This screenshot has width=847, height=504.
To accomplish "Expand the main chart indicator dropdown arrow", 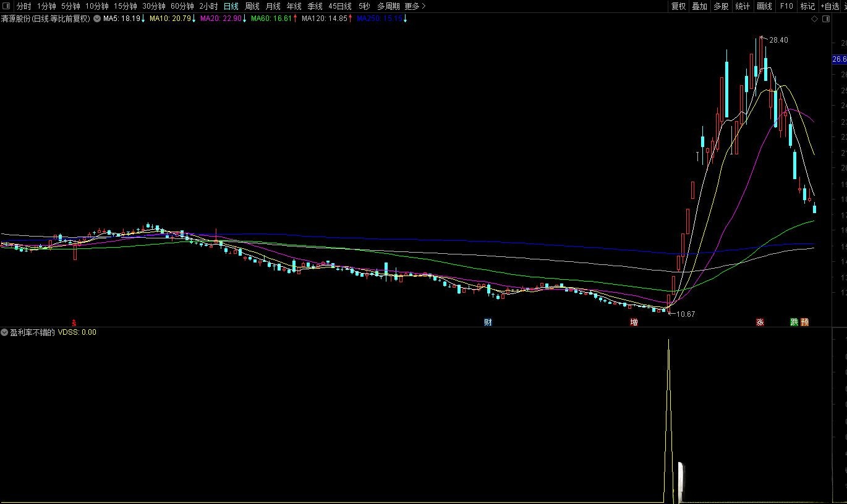I will (96, 19).
